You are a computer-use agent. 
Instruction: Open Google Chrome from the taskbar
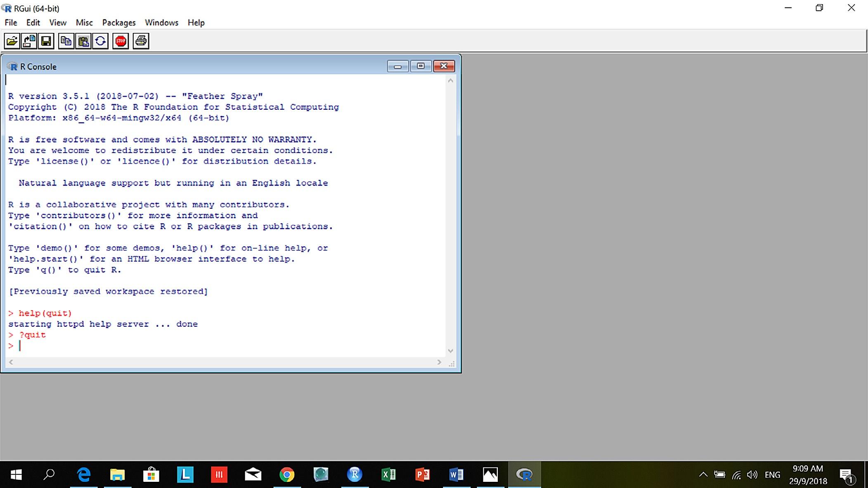pos(286,474)
